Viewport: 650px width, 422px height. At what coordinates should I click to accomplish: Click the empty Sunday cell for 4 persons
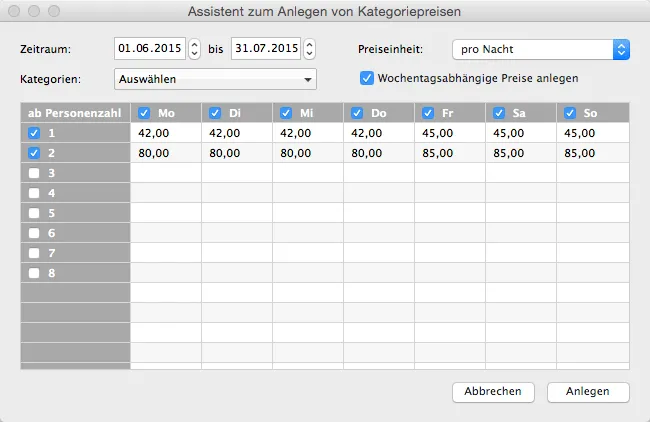(x=593, y=193)
